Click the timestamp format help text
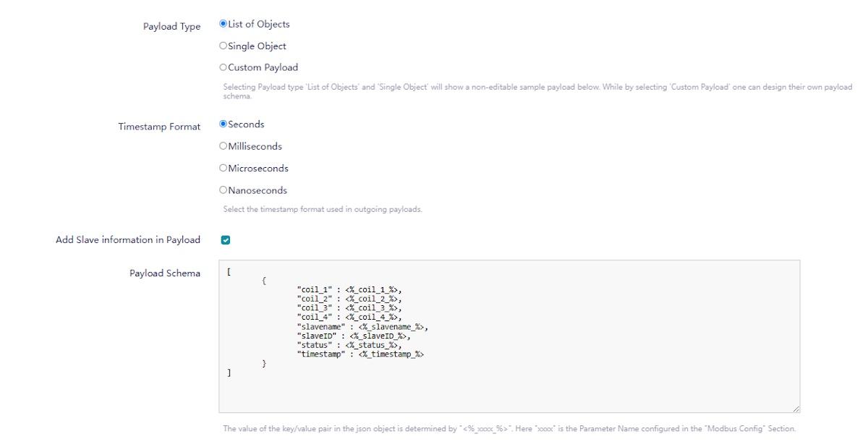 (x=322, y=210)
